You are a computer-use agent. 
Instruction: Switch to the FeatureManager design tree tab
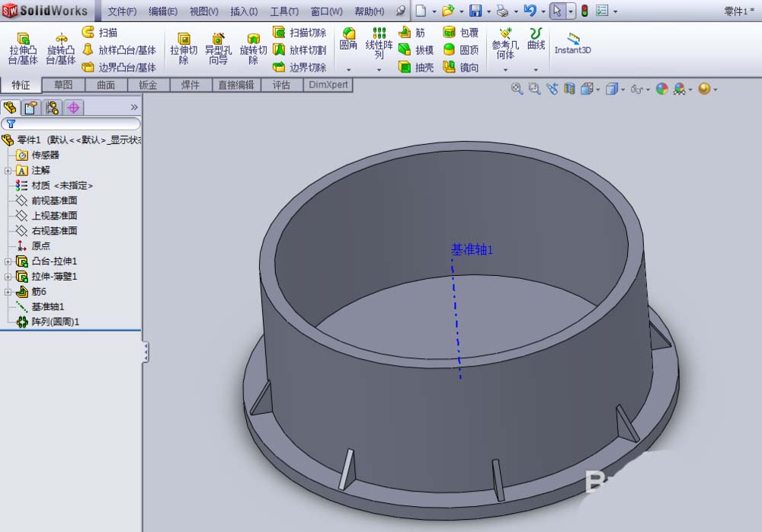[x=10, y=107]
